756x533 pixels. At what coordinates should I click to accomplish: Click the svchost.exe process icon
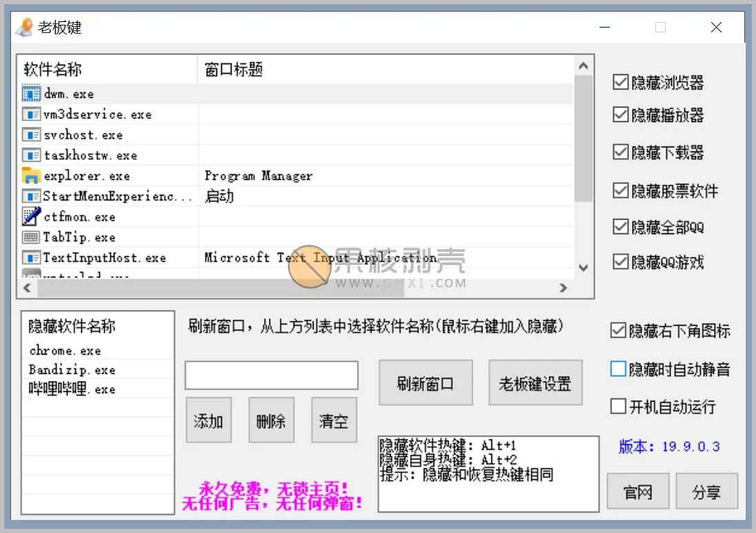click(x=30, y=134)
